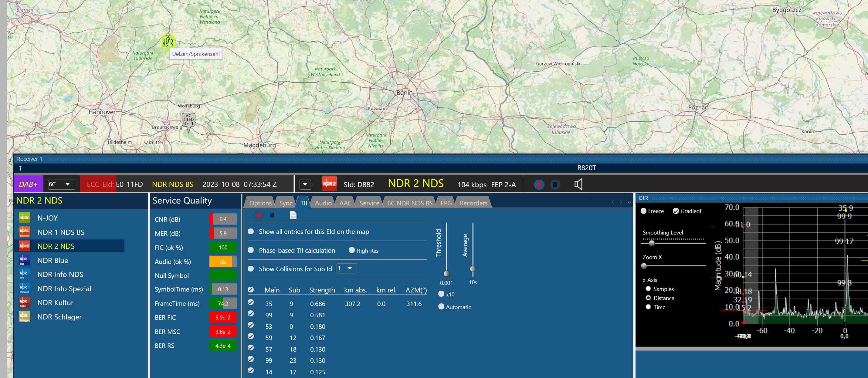This screenshot has width=868, height=378.
Task: Uncheck the Gradient option in CIR
Action: point(676,211)
